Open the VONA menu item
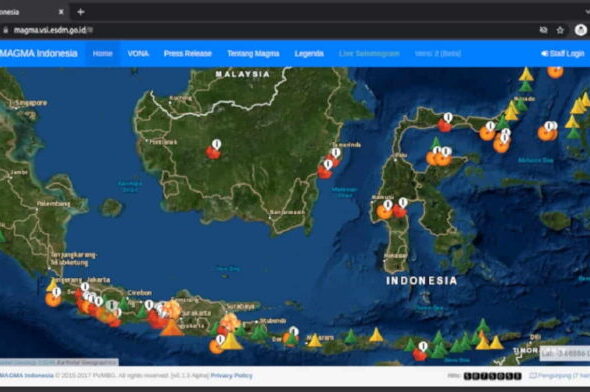 click(x=138, y=53)
